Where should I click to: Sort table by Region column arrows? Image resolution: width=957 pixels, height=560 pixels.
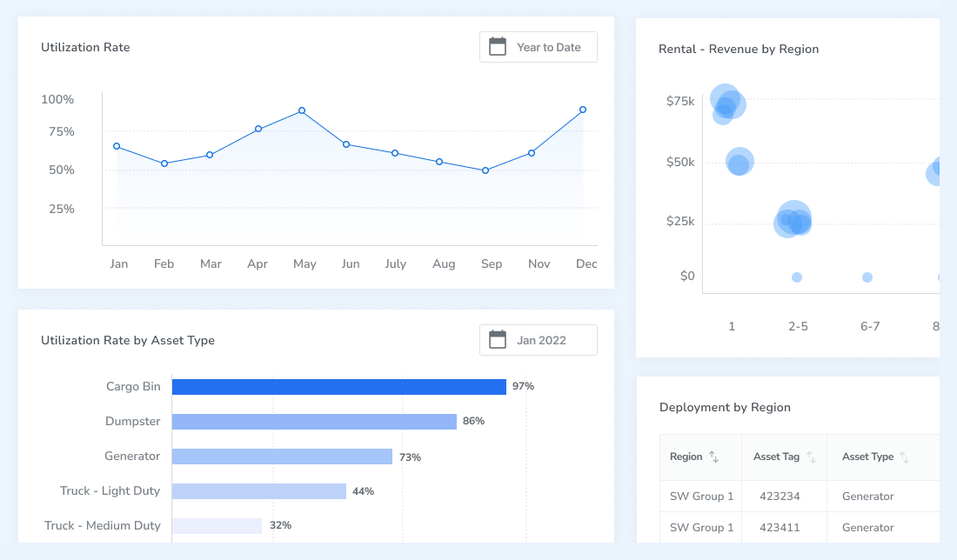(713, 457)
